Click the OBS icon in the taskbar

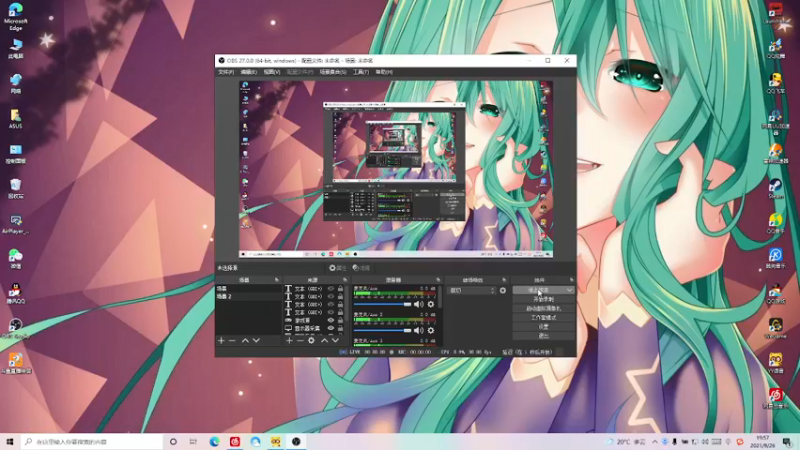pyautogui.click(x=296, y=441)
